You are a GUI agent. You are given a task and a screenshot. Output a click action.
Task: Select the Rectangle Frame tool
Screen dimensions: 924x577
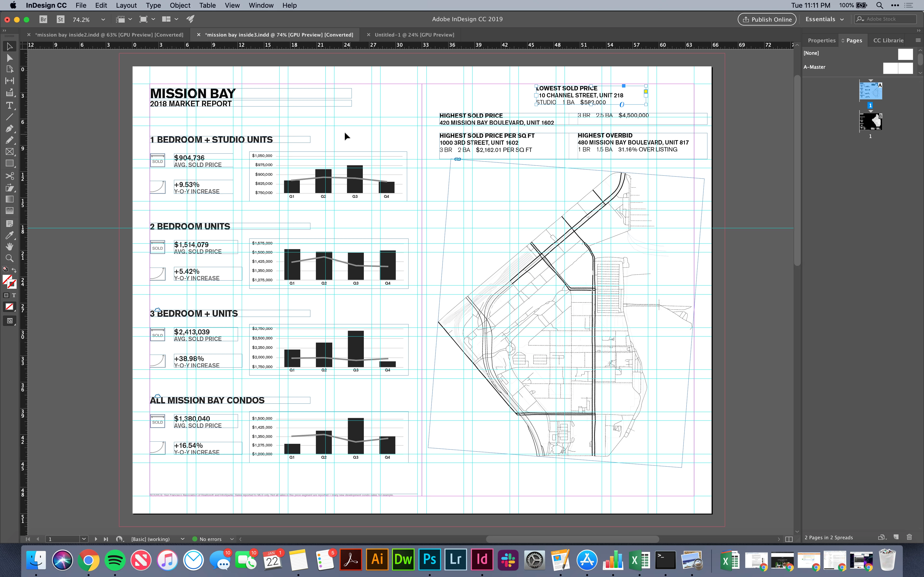click(10, 151)
